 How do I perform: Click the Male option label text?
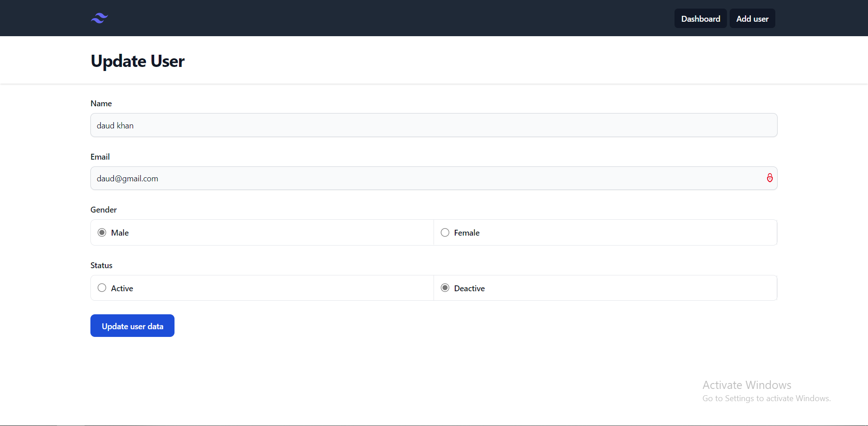click(x=120, y=232)
